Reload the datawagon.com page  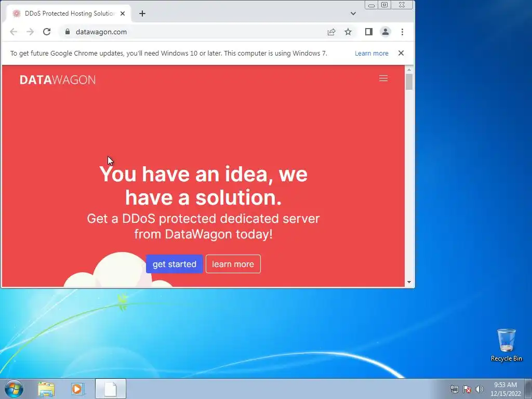click(47, 32)
